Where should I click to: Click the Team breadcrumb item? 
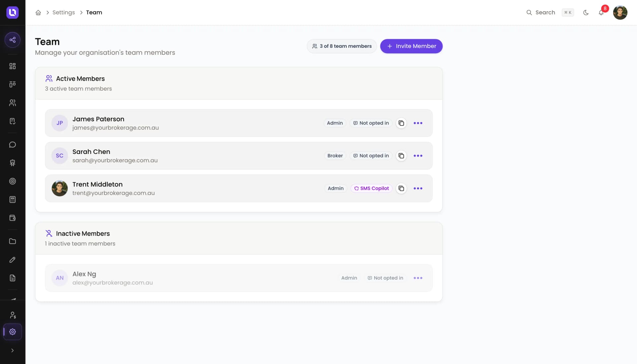94,13
